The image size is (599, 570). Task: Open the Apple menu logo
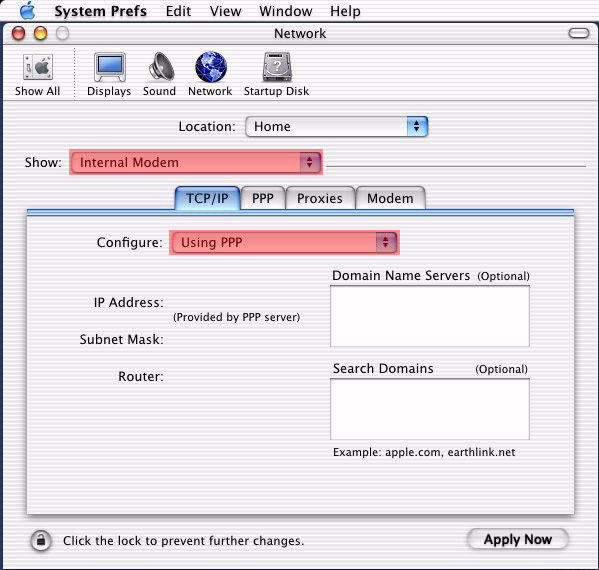pyautogui.click(x=27, y=11)
